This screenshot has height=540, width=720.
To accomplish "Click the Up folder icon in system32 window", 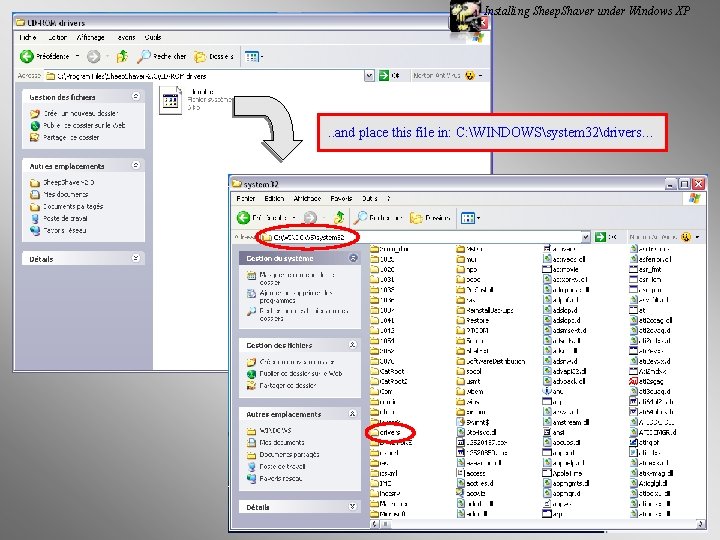I will pos(339,218).
